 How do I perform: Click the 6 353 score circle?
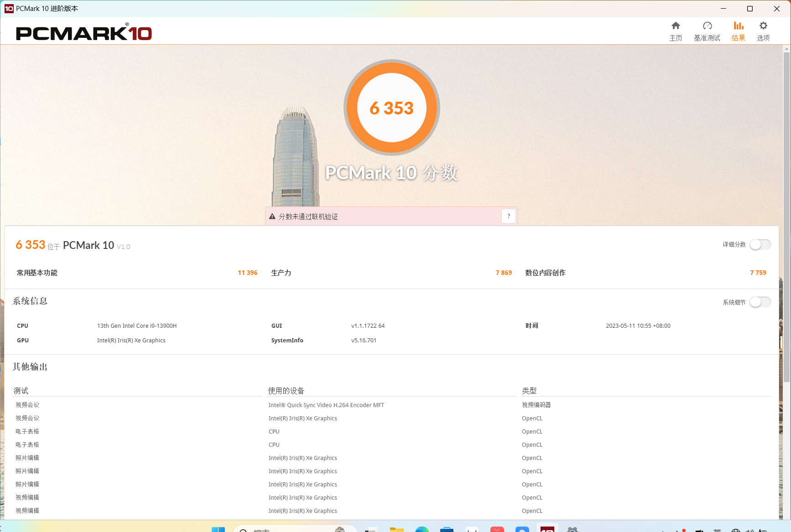392,108
